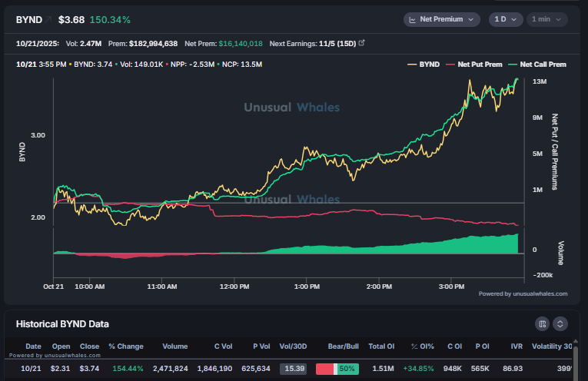The width and height of the screenshot is (588, 381).
Task: Open the 1 min interval dropdown
Action: [x=545, y=19]
